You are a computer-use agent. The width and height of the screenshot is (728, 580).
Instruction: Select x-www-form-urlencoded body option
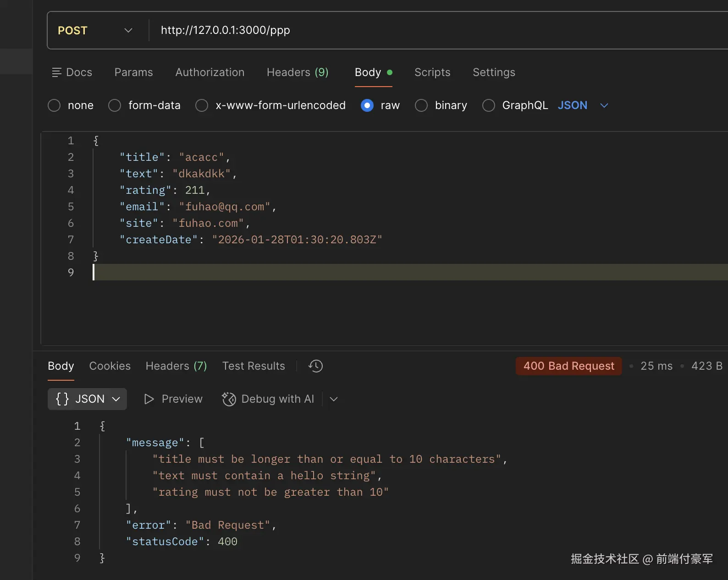(202, 105)
